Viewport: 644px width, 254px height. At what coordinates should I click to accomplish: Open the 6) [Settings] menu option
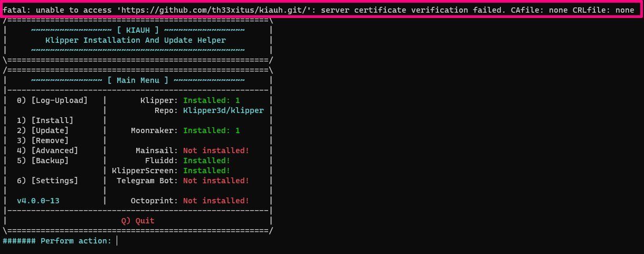pyautogui.click(x=47, y=181)
